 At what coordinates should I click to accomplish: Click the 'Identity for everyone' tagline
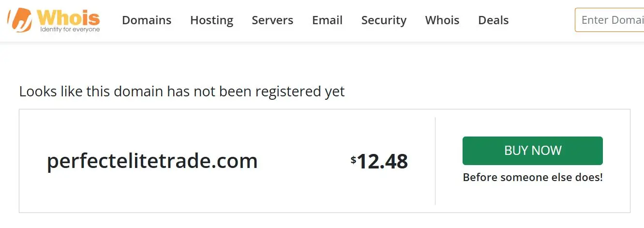click(70, 30)
